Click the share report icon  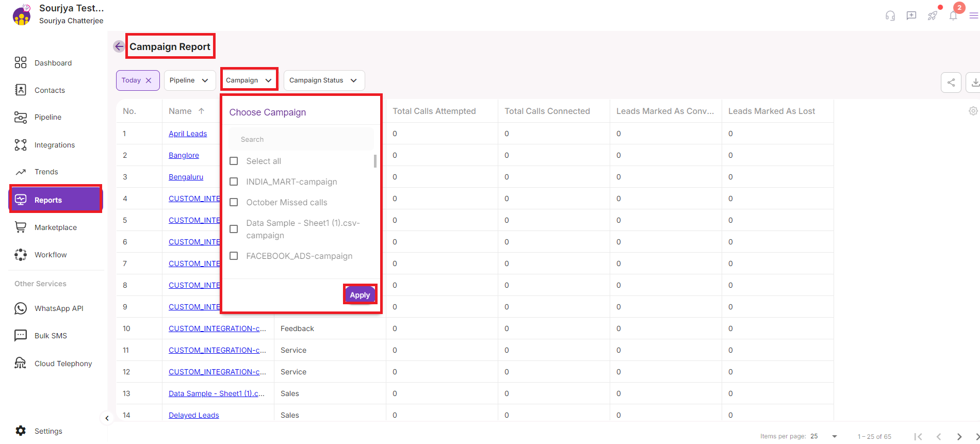(951, 83)
